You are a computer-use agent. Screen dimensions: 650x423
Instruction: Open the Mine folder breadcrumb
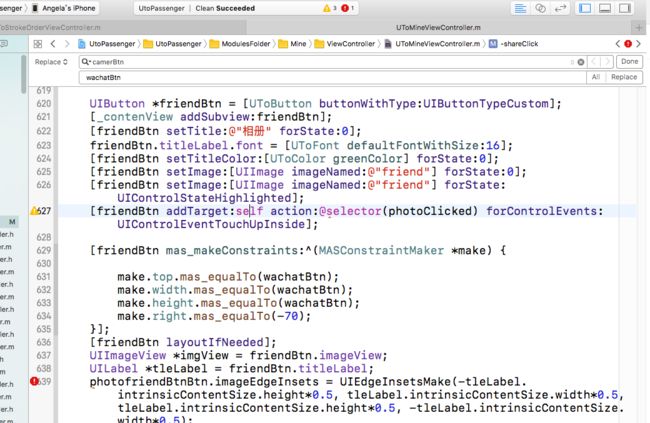coord(293,44)
